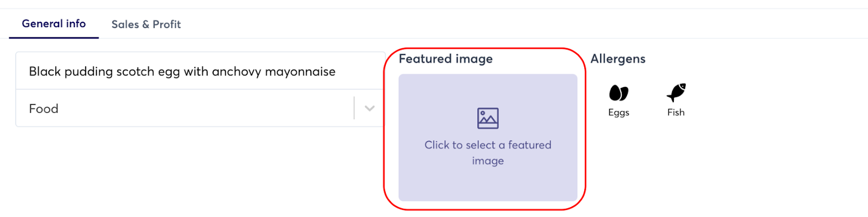The width and height of the screenshot is (868, 217).
Task: Click the Fish allergen icon
Action: point(676,93)
